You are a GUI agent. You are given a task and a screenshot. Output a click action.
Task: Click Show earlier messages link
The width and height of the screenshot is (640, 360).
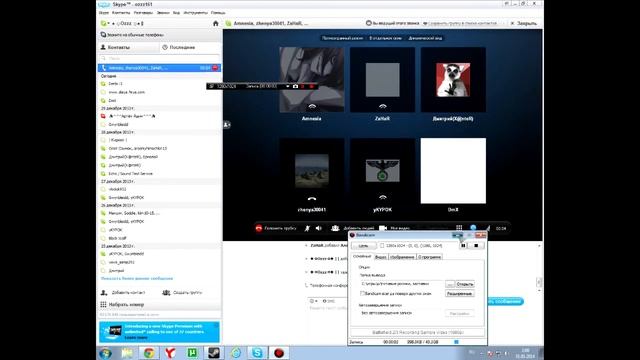[137, 278]
